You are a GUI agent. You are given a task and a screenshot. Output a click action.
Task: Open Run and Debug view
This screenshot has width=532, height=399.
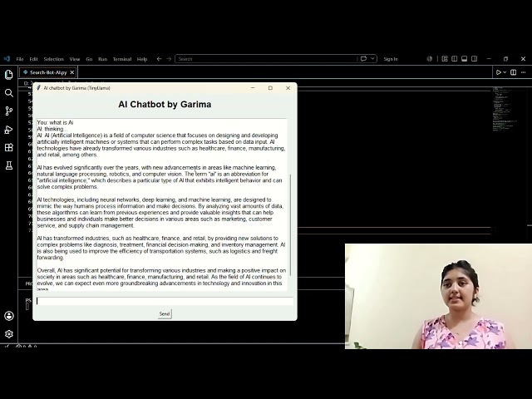(9, 130)
